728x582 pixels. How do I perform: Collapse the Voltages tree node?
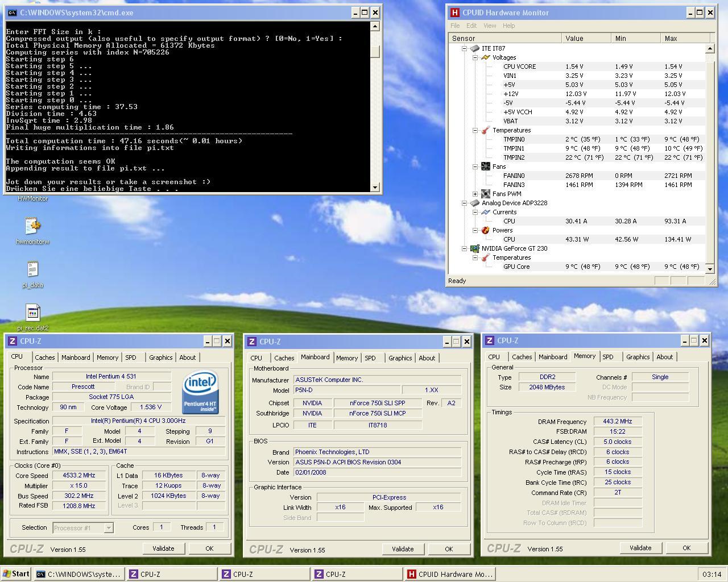[x=475, y=57]
